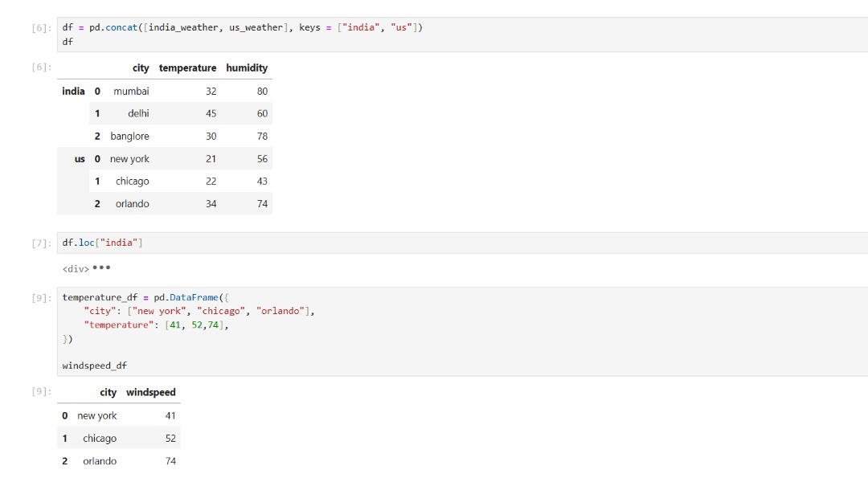Click the temperature value 32 for mumbai
This screenshot has height=486, width=868.
(211, 92)
